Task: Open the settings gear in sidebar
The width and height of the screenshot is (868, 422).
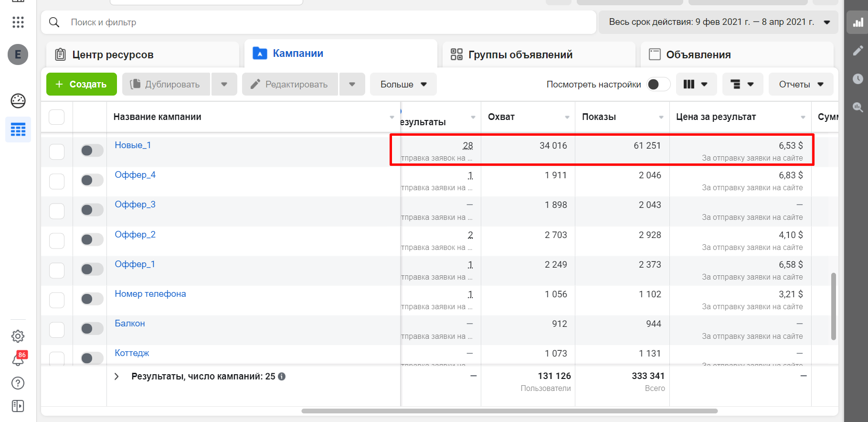Action: pos(18,336)
